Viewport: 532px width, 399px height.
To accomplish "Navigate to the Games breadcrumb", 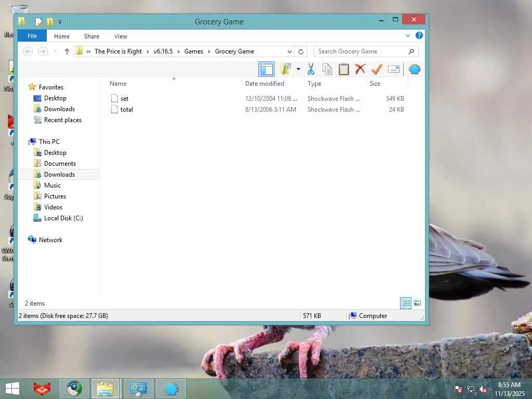I will click(x=194, y=51).
